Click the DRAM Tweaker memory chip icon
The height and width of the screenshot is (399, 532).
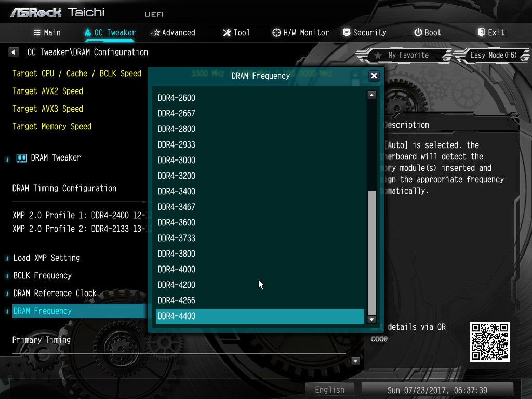pos(22,158)
